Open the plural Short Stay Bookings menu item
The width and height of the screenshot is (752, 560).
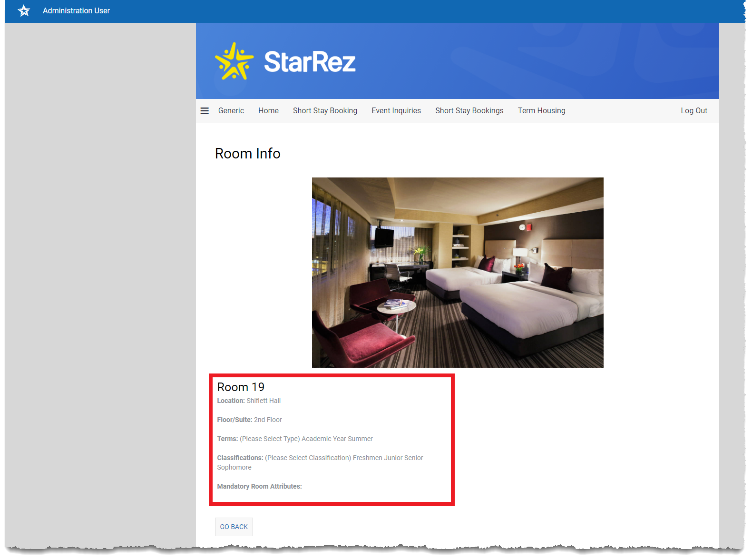click(x=469, y=111)
